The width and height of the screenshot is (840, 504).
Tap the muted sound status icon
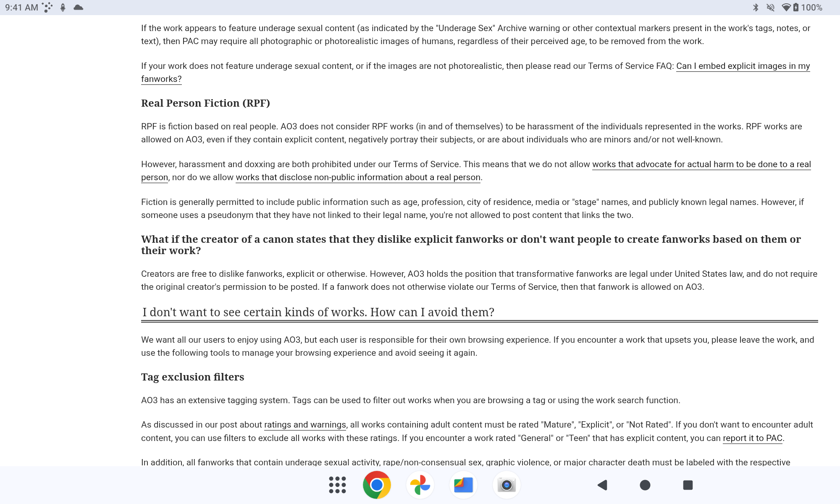pos(771,8)
